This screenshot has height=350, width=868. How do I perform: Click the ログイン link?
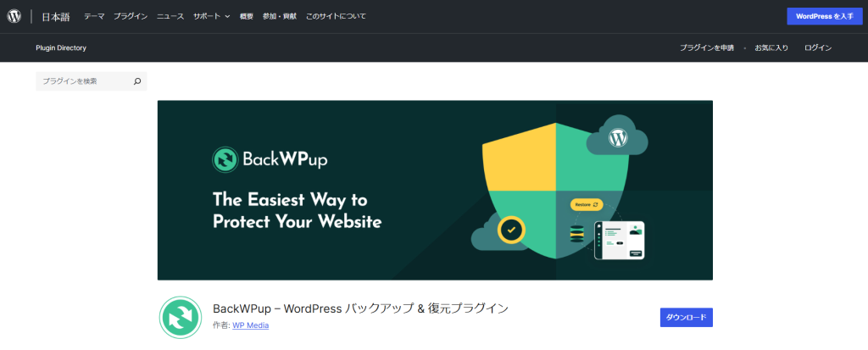818,48
